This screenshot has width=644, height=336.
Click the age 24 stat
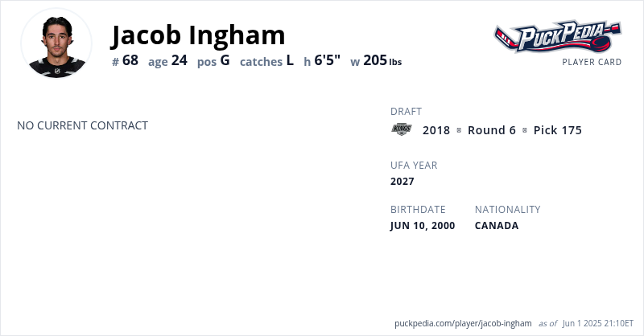tap(167, 60)
